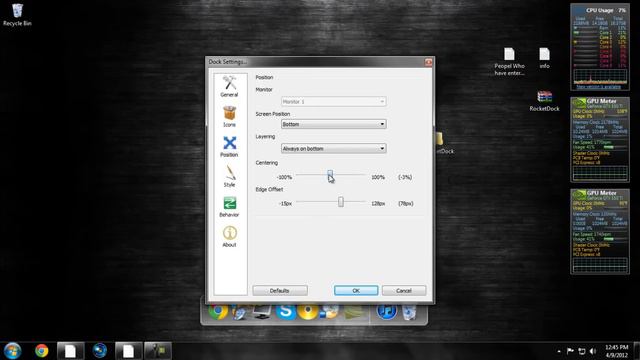Select the 'Peopel Who have enter...' desktop file

(509, 62)
